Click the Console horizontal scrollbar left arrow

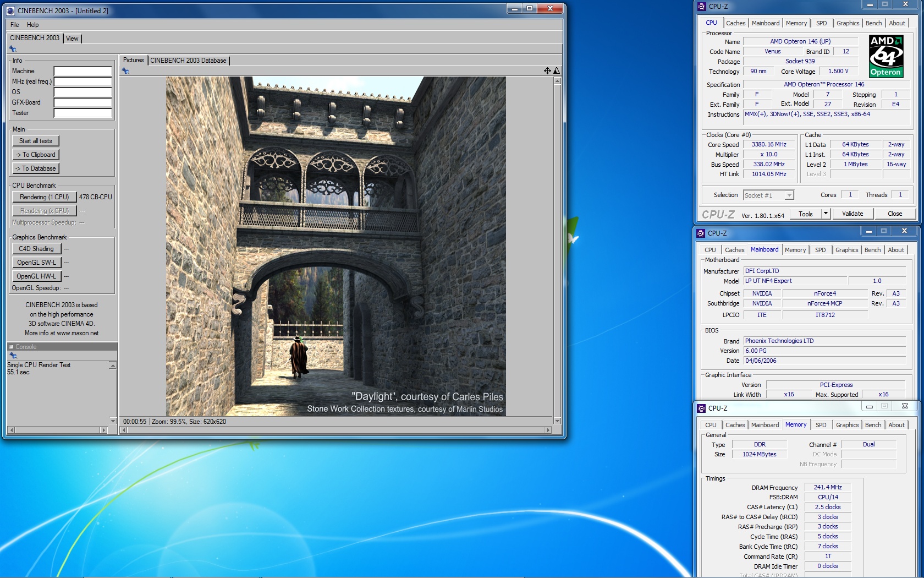click(11, 430)
